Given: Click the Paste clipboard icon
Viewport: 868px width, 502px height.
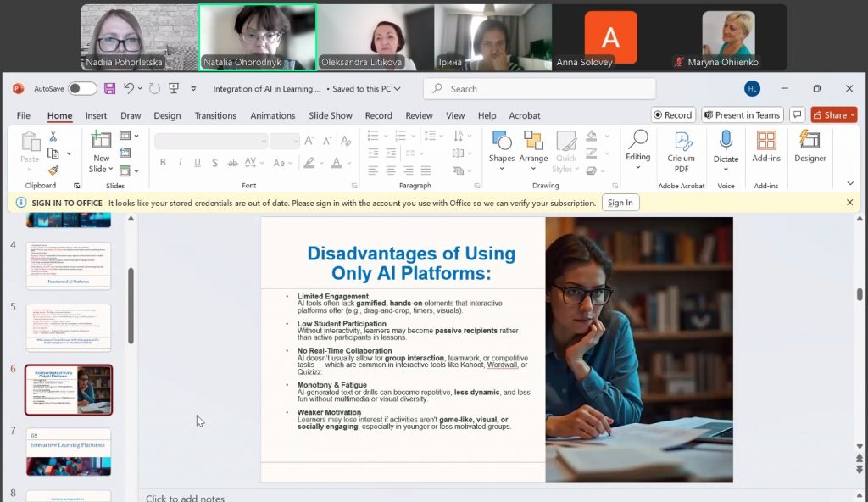Looking at the screenshot, I should point(31,142).
